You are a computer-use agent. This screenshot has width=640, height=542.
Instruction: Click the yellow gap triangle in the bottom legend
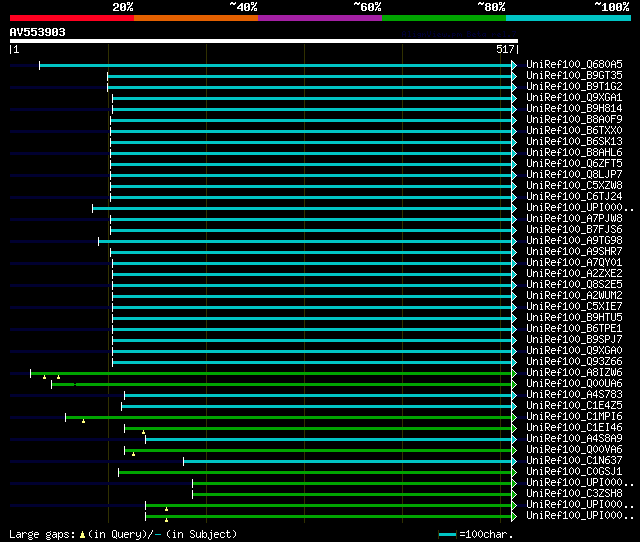tap(82, 534)
